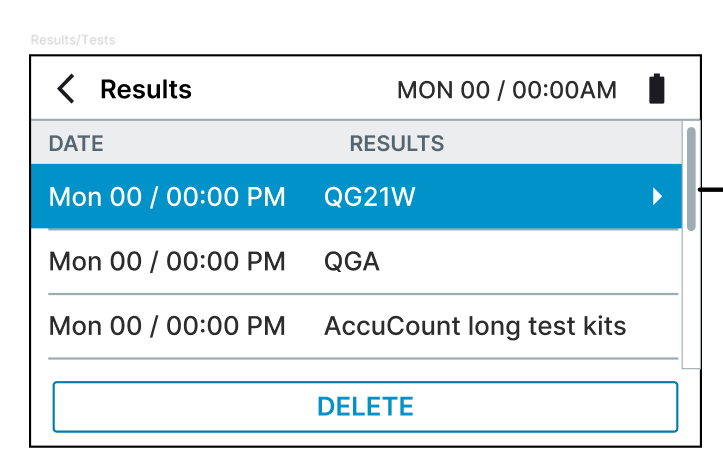Tap the Results screen title
This screenshot has height=473, width=723.
click(x=146, y=90)
